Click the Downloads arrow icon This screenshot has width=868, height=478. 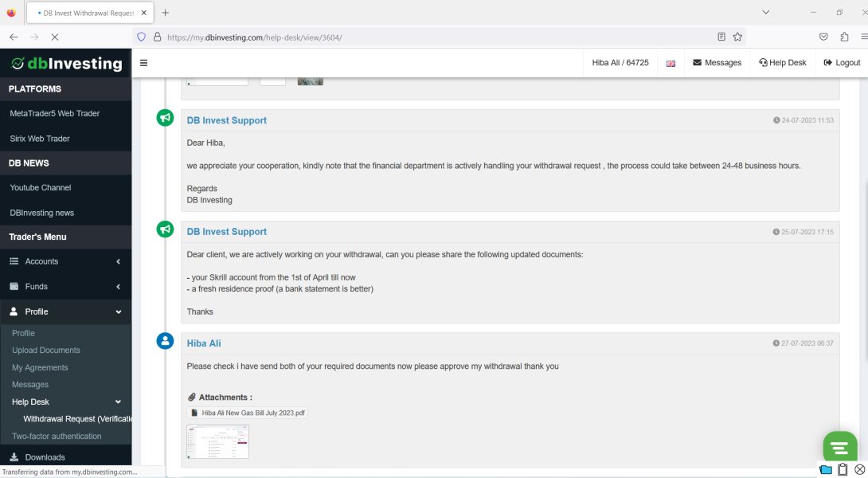14,457
